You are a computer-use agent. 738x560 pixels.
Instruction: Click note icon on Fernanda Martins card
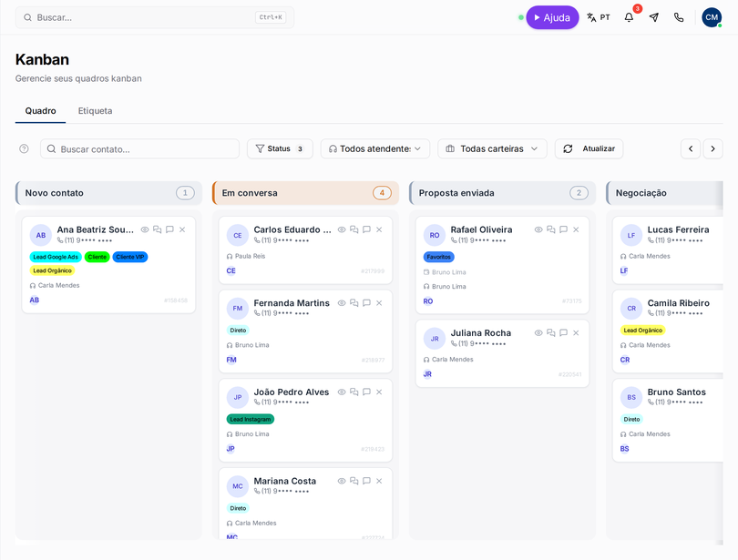pos(366,303)
